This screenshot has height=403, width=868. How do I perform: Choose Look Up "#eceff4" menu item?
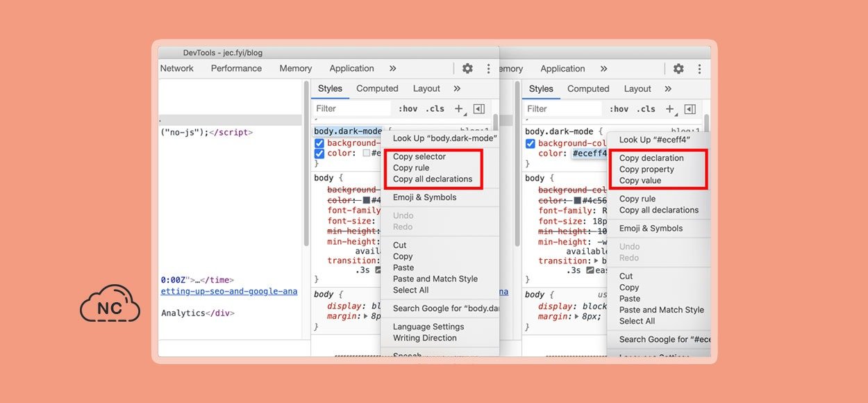pos(655,140)
